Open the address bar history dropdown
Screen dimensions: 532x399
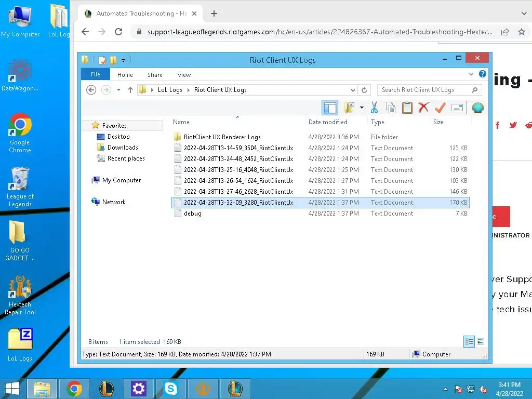[353, 90]
